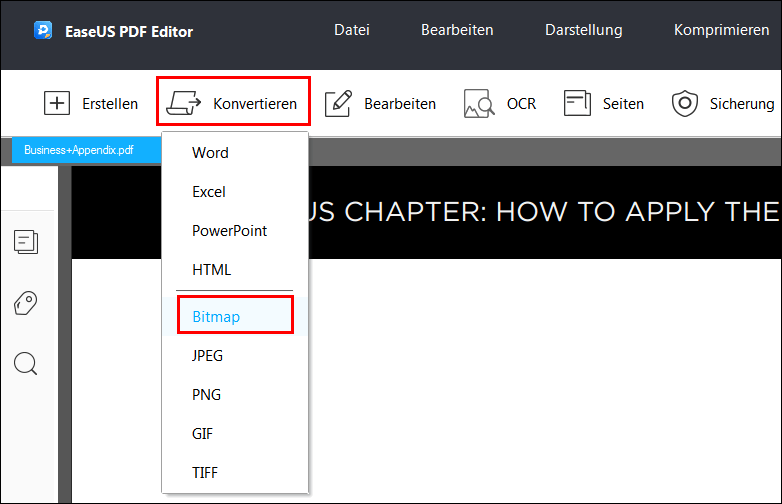
Task: Click the Erstellen plus icon
Action: 57,103
